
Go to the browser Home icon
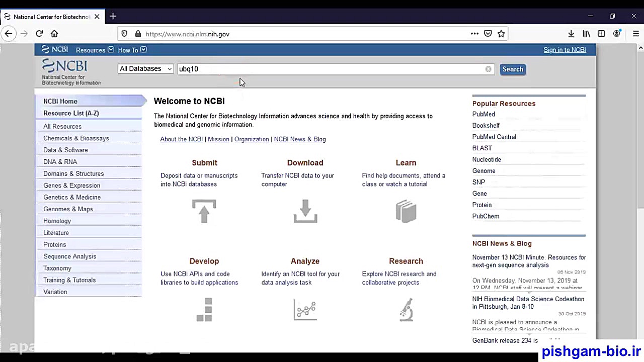[x=54, y=34]
